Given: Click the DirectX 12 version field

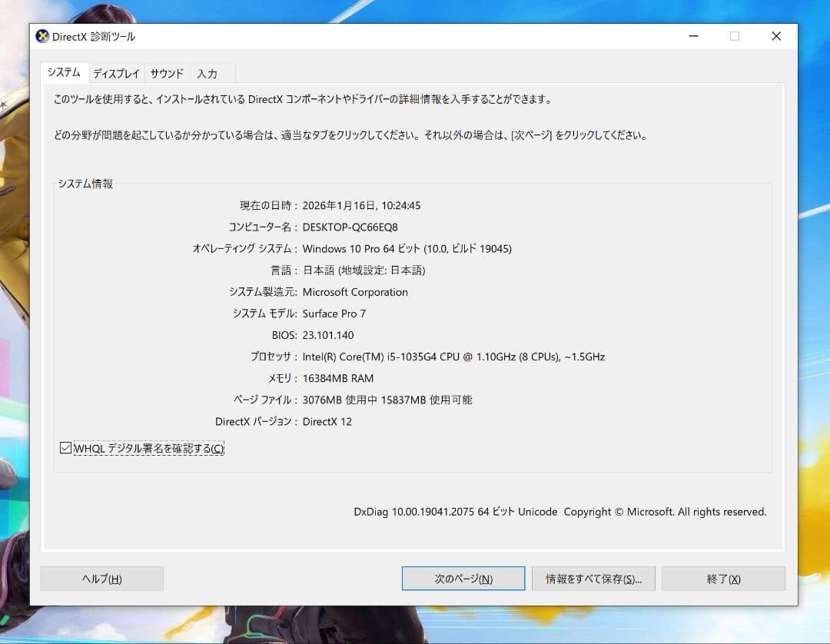Looking at the screenshot, I should point(327,421).
